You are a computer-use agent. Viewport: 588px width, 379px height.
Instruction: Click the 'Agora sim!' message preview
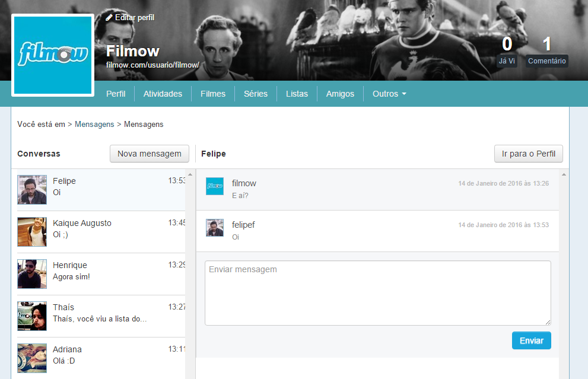[71, 276]
